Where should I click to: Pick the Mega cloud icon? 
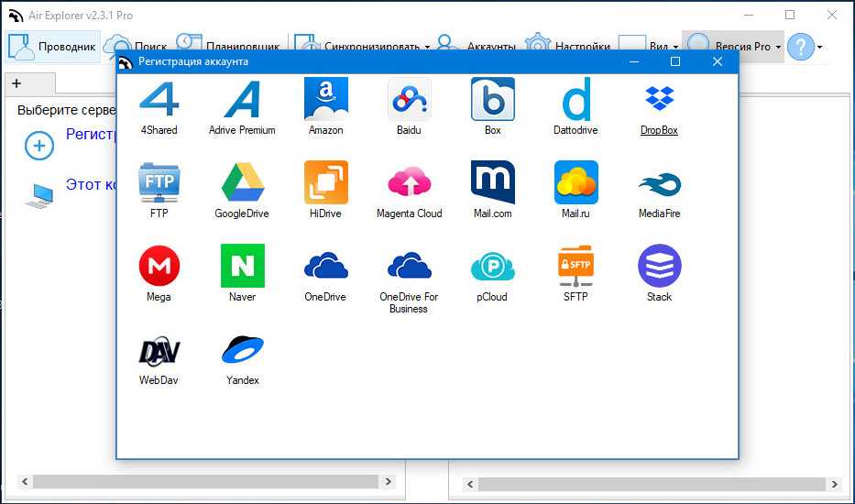point(159,267)
